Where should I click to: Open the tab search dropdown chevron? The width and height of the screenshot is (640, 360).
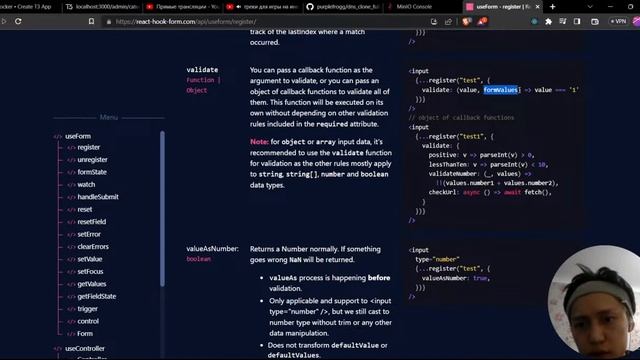[590, 7]
